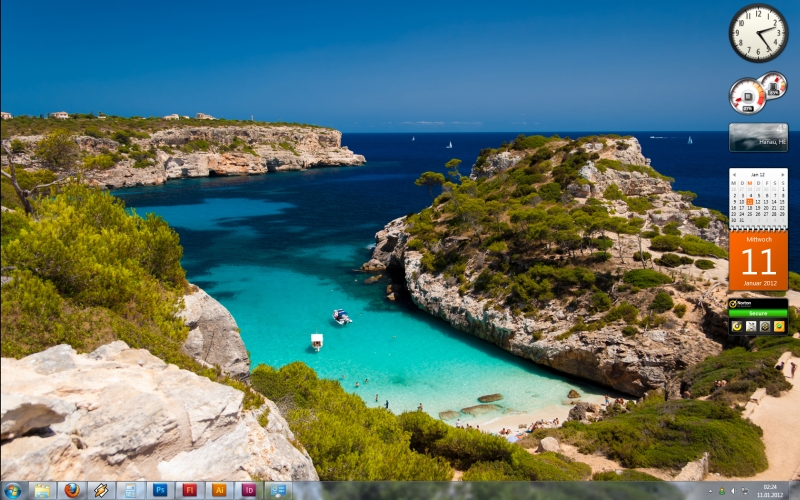800x500 pixels.
Task: Launch Winamp from the taskbar
Action: coord(101,490)
